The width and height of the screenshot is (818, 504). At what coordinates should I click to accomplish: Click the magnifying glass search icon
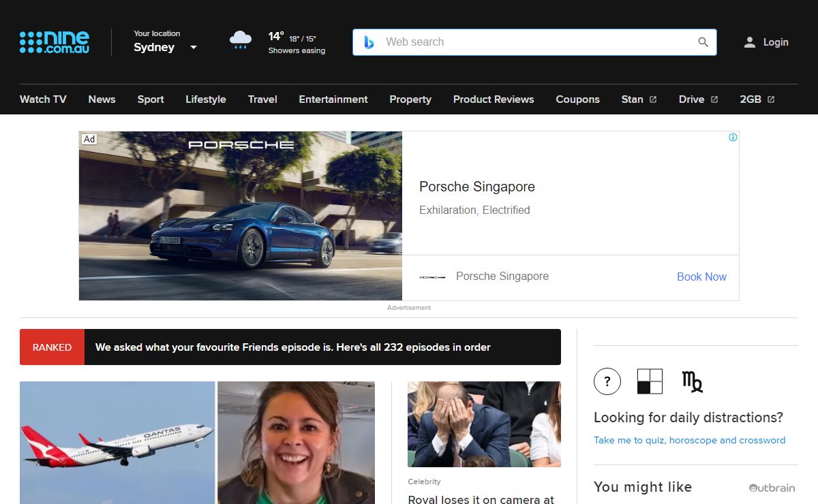(703, 42)
